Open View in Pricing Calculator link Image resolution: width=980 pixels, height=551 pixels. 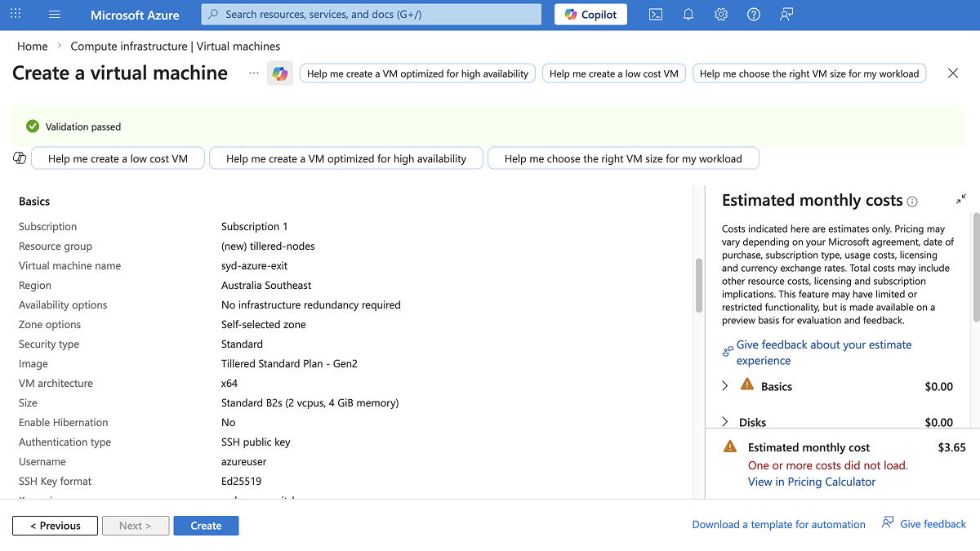pos(811,482)
